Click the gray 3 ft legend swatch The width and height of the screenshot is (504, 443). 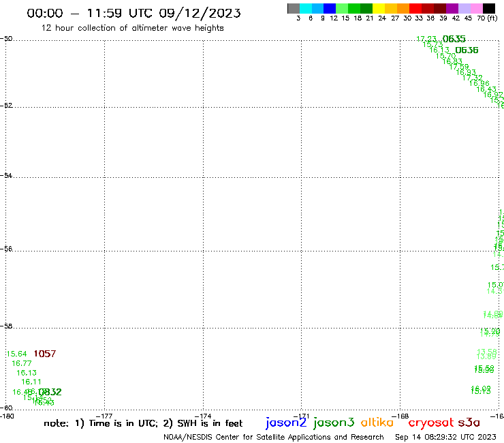click(x=294, y=8)
